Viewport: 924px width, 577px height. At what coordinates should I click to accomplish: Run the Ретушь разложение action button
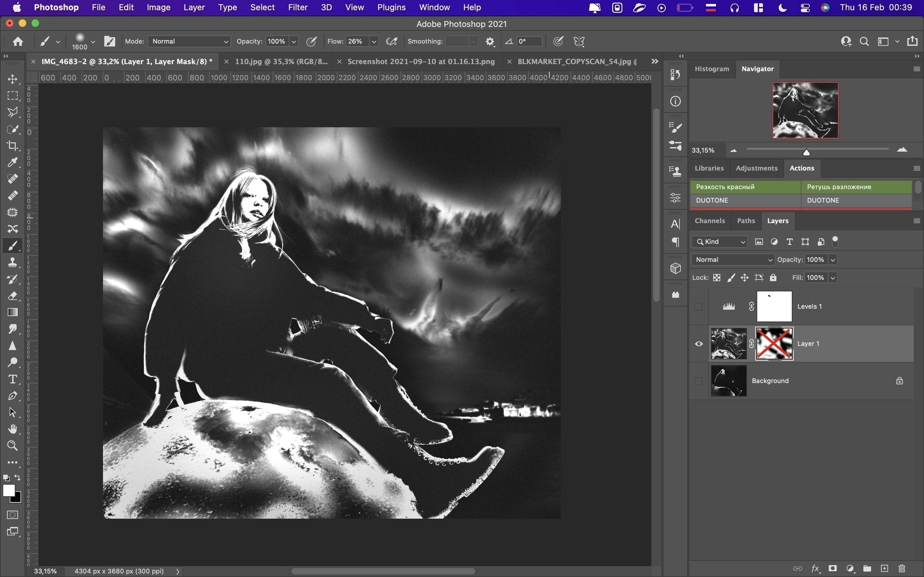point(856,186)
